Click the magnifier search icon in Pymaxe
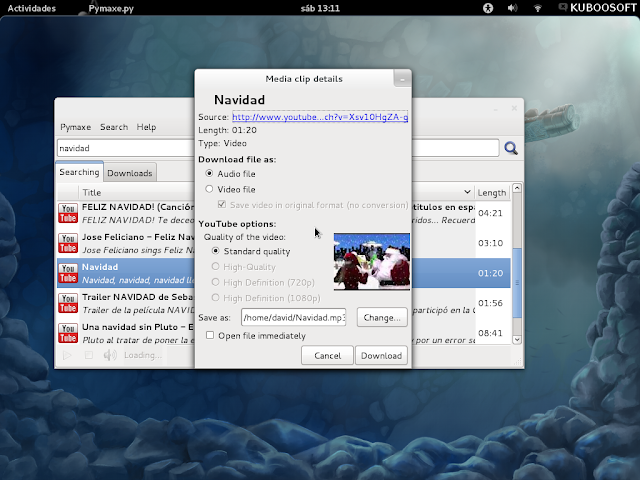Viewport: 640px width, 480px height. [511, 148]
